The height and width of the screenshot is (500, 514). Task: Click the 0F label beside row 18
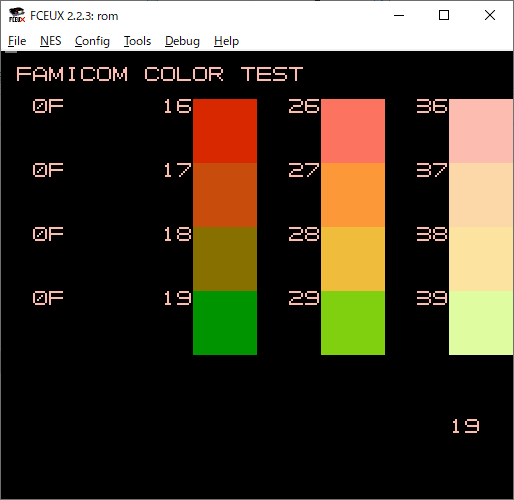48,234
